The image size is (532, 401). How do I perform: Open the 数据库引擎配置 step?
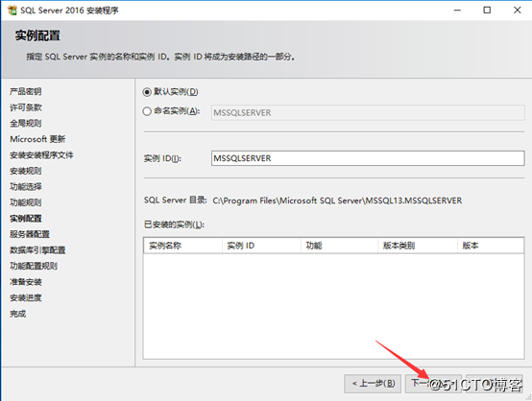pos(37,250)
